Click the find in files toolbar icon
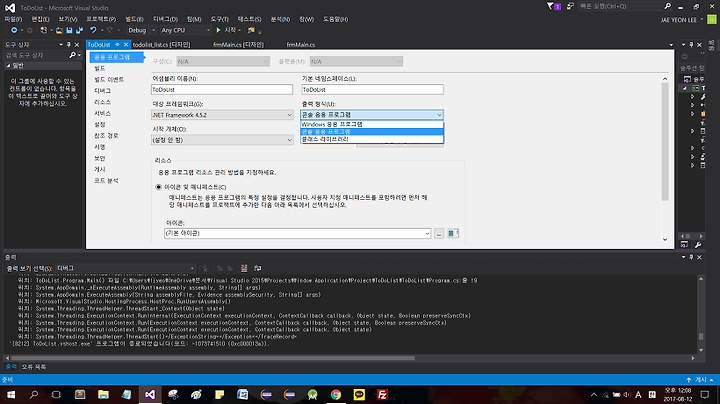The width and height of the screenshot is (720, 404). (251, 30)
